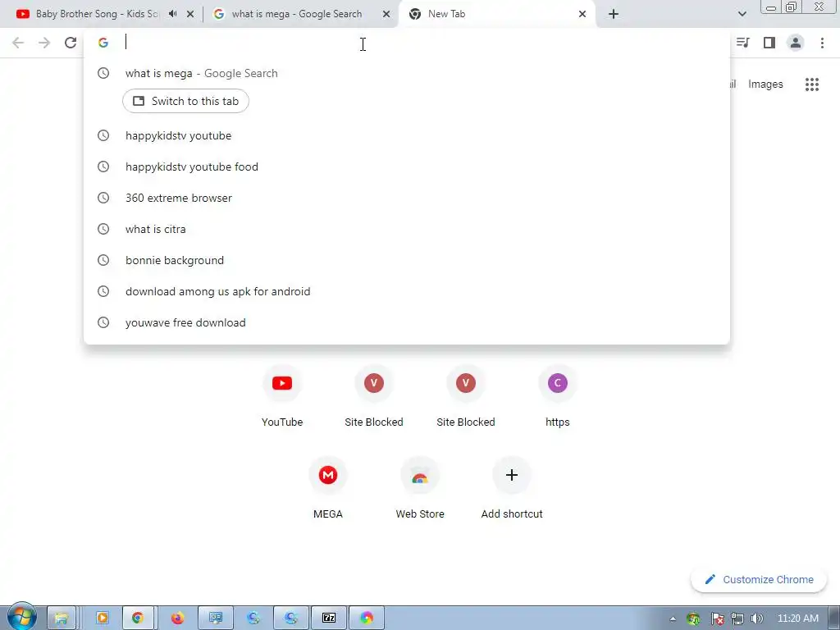Toggle the side panel icon

[x=769, y=43]
